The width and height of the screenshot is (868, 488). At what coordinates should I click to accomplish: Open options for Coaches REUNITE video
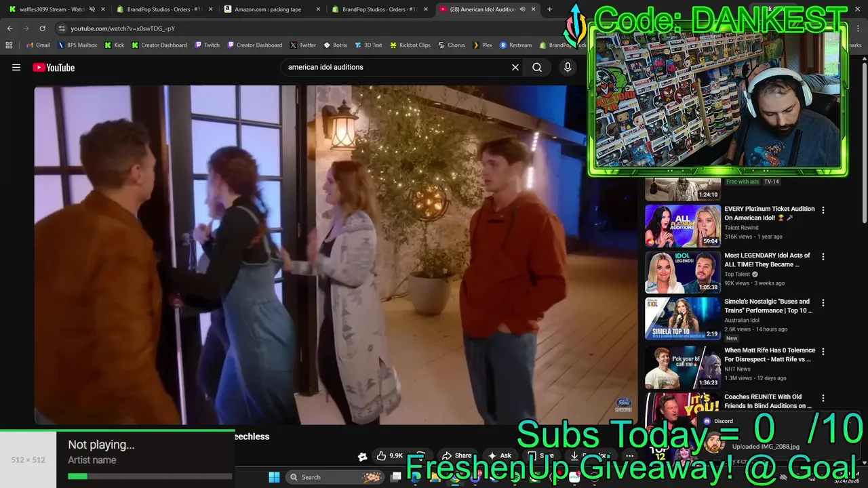pos(823,399)
